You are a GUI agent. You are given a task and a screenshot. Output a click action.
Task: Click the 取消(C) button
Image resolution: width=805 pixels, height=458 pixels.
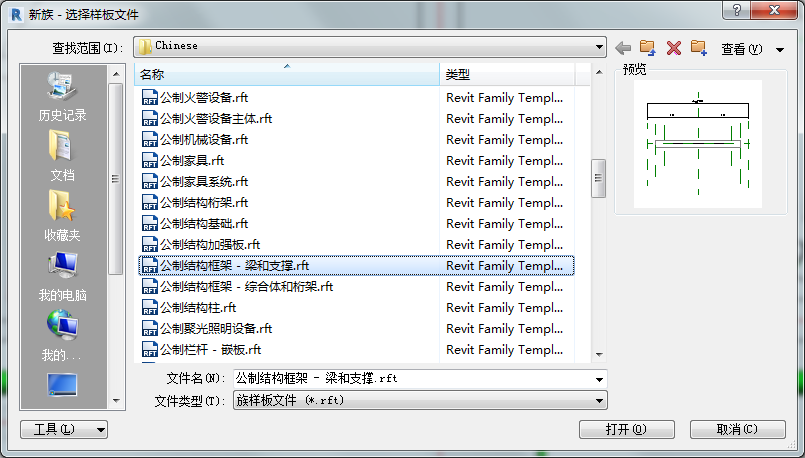pyautogui.click(x=737, y=429)
